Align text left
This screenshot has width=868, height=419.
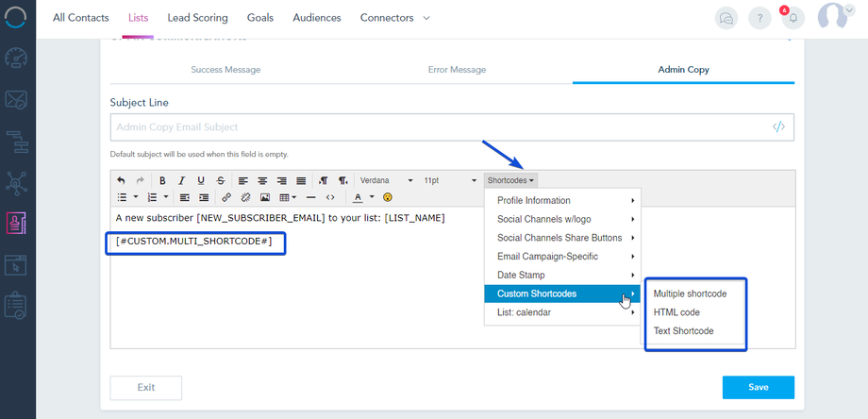(x=243, y=180)
